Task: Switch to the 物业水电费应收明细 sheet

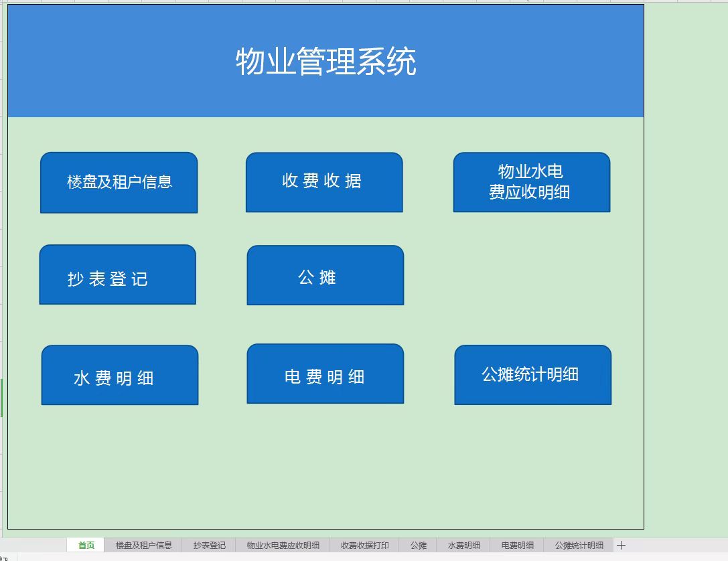Action: (x=283, y=544)
